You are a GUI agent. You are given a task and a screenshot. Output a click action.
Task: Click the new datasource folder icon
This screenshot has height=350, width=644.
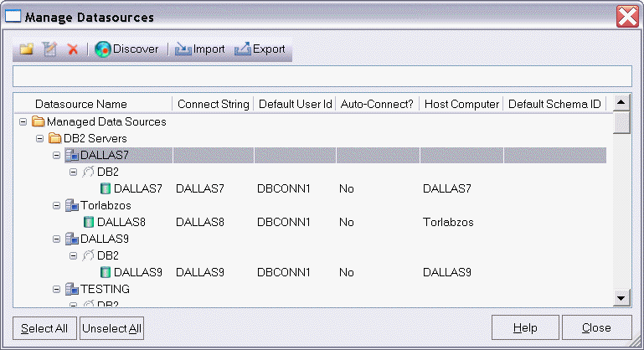(27, 49)
